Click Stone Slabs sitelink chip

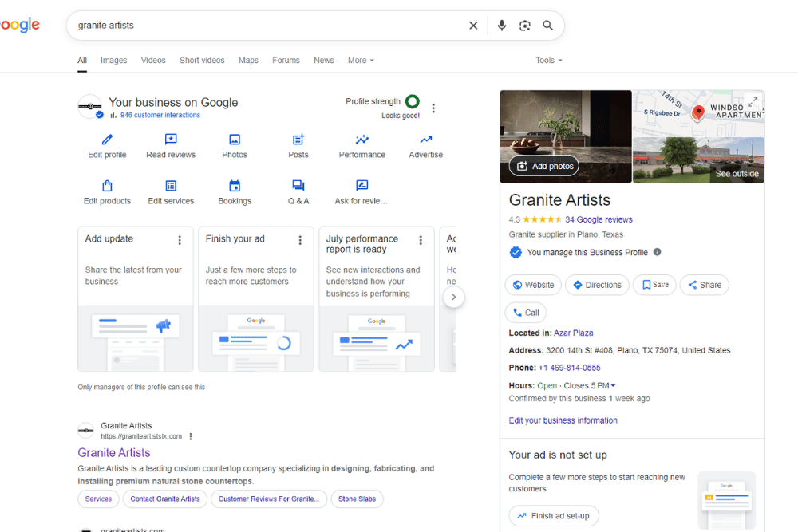tap(358, 499)
